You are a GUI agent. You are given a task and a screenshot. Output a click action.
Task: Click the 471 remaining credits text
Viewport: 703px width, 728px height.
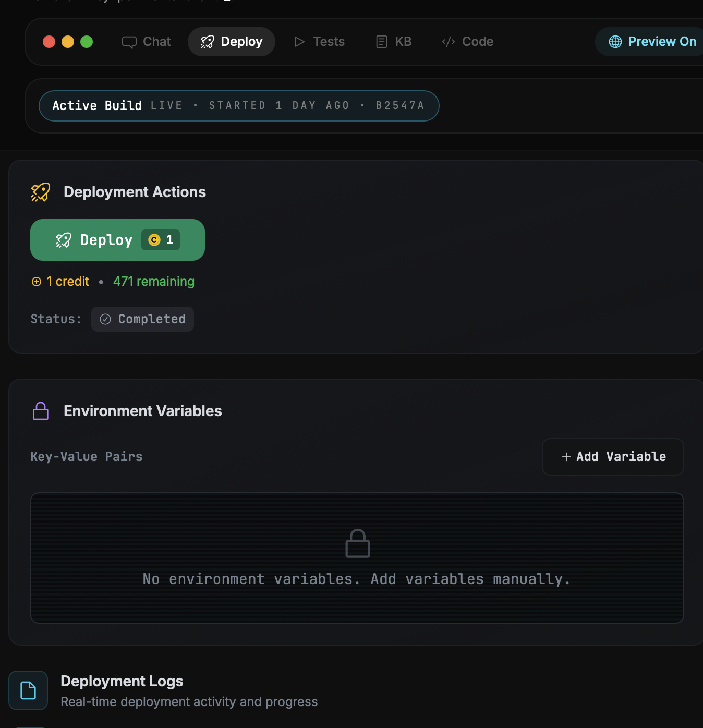(154, 282)
